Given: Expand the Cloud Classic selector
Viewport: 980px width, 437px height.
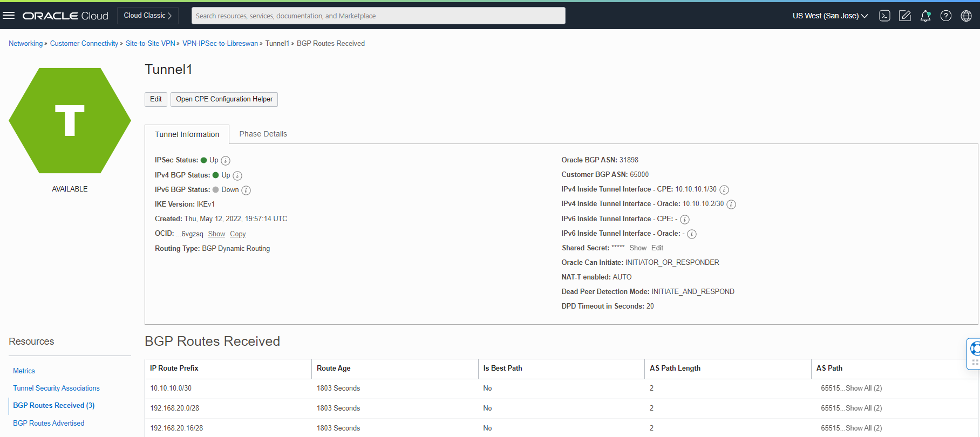Looking at the screenshot, I should pos(148,16).
